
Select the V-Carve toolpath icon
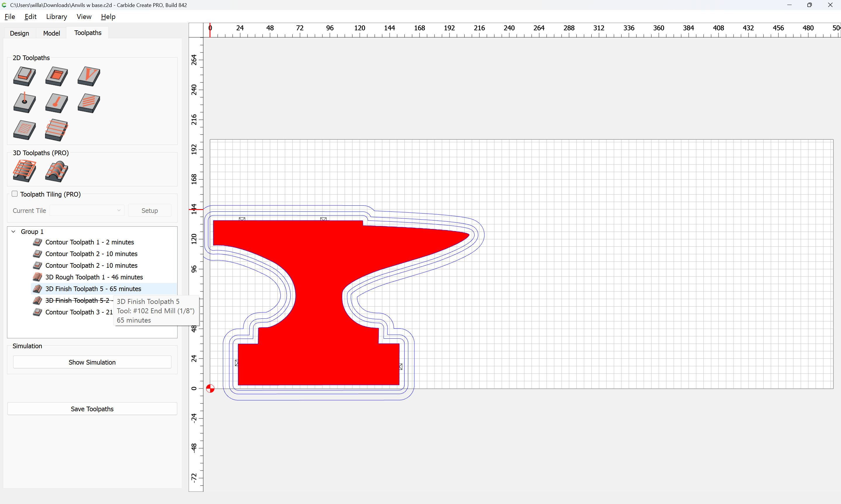[x=89, y=76]
